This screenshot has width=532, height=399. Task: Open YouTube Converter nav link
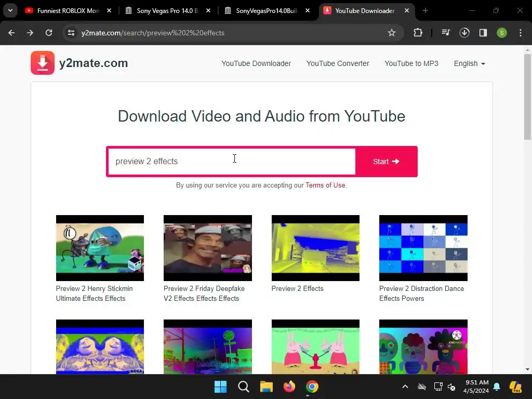click(338, 63)
